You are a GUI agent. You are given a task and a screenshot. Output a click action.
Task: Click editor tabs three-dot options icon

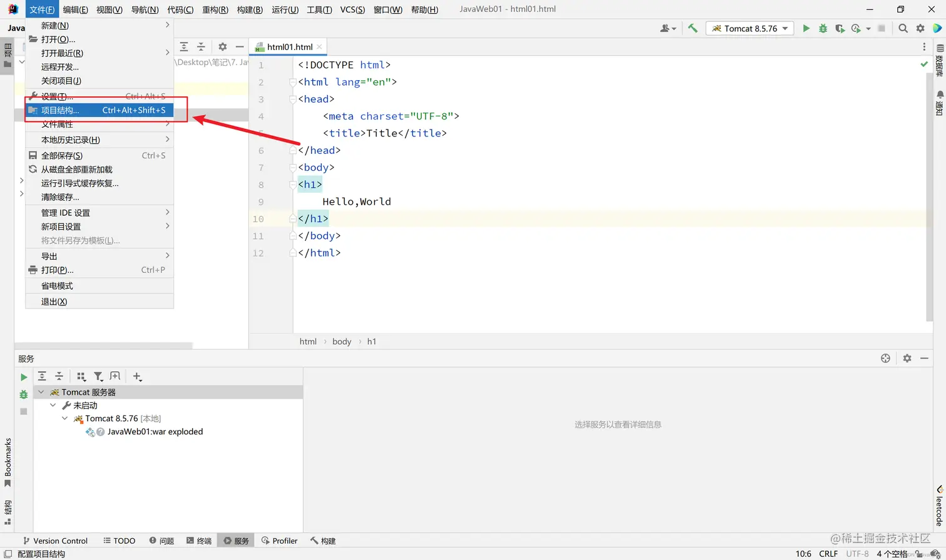924,47
